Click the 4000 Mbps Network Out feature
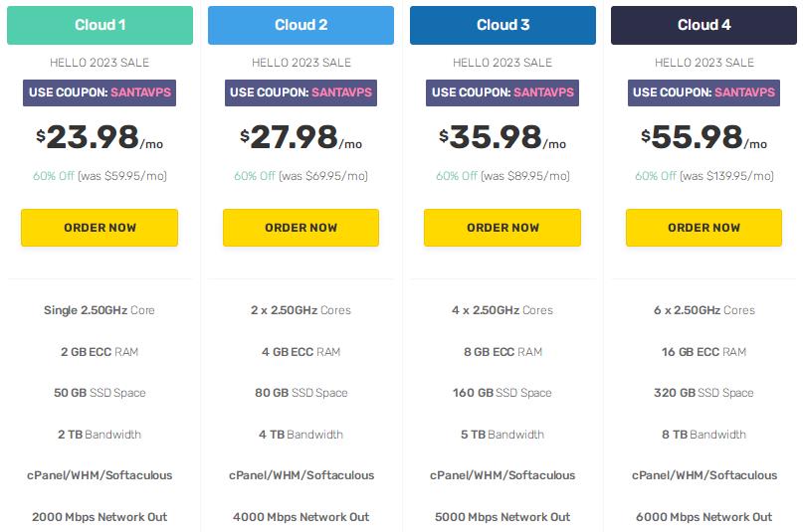803x532 pixels. tap(301, 517)
